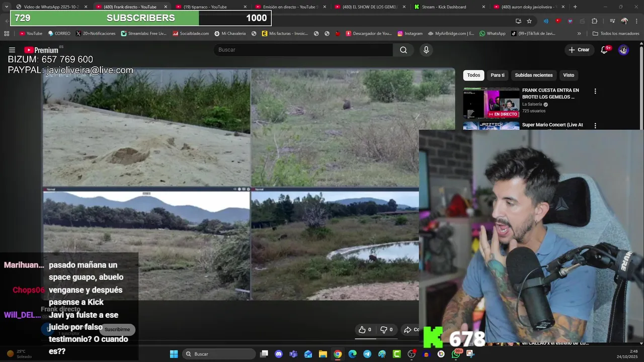Click the YouTube Buscar search field

303,50
